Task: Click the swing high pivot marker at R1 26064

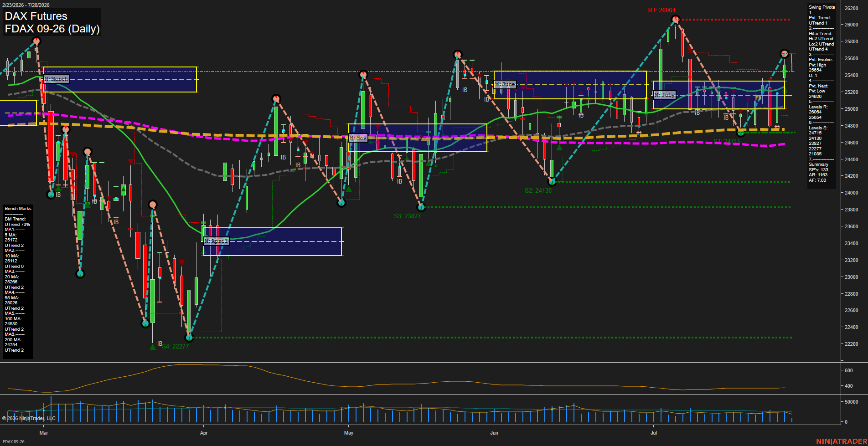Action: [x=676, y=19]
